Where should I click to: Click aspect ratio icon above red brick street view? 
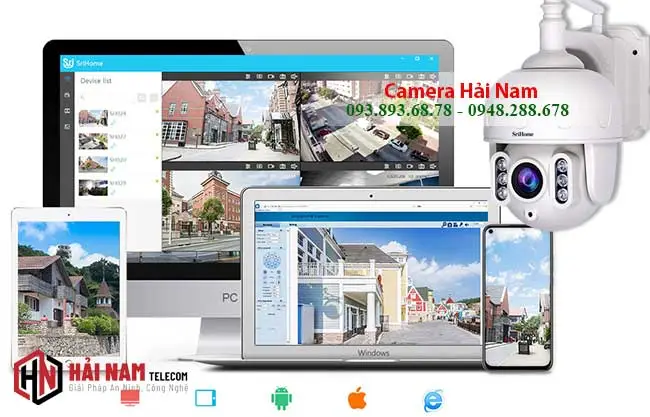260,76
